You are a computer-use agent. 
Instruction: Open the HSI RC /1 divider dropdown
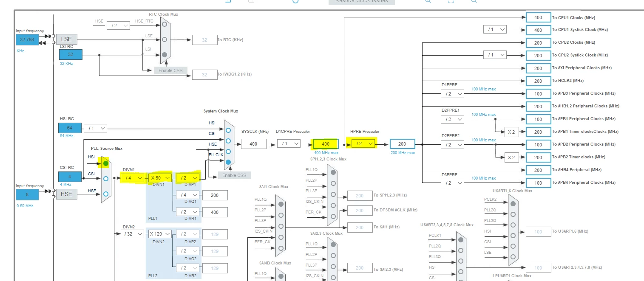[x=95, y=128]
